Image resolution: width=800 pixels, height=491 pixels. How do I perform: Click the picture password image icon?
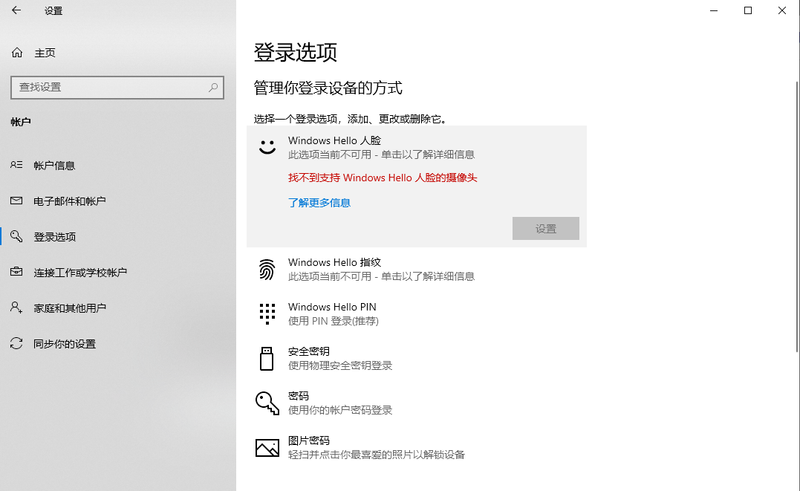266,447
